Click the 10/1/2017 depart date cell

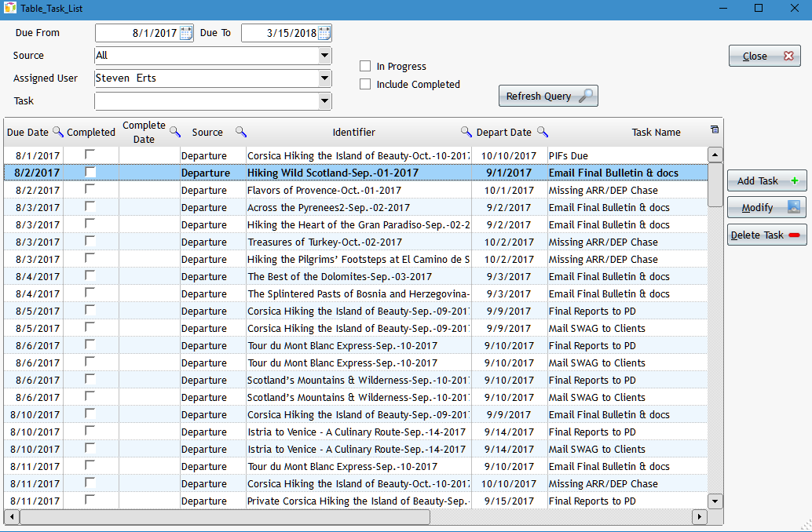point(509,191)
